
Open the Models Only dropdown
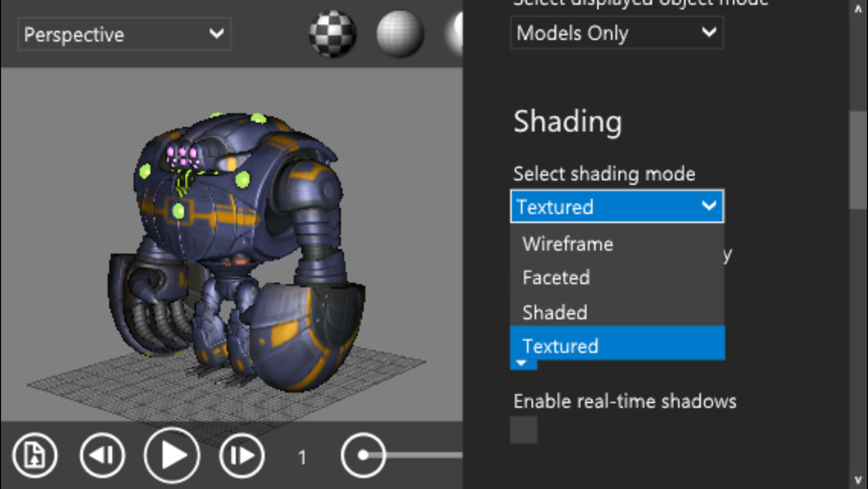(616, 33)
